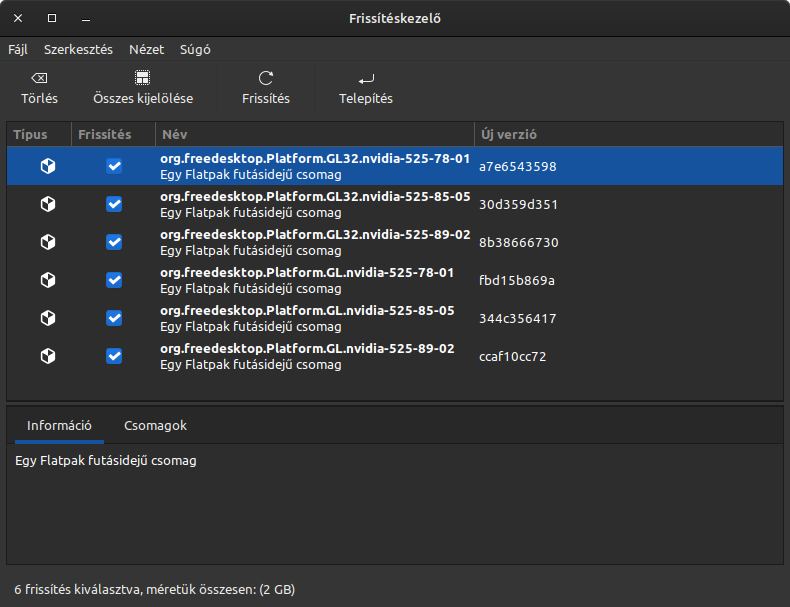Image resolution: width=790 pixels, height=607 pixels.
Task: Uncheck update for GL.nvidia-525-78-01
Action: click(x=114, y=280)
